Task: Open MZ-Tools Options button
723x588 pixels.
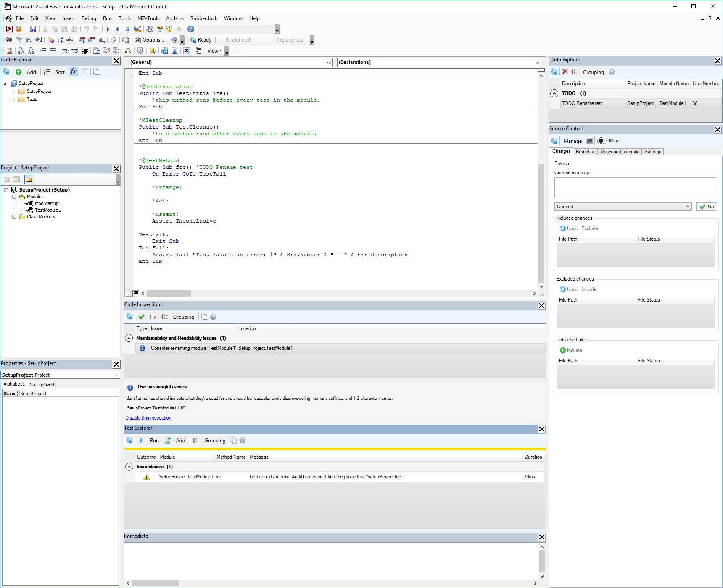Action: (149, 40)
